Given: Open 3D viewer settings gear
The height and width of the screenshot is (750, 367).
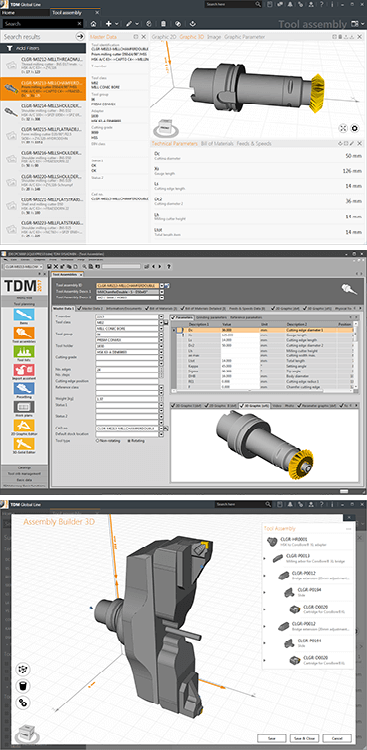Looking at the screenshot, I should click(x=355, y=128).
